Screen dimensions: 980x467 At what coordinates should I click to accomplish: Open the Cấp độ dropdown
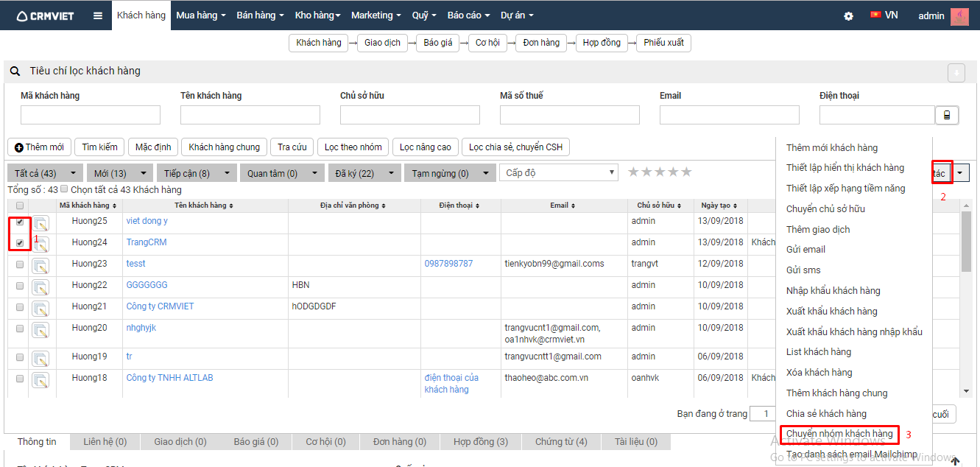[x=558, y=172]
